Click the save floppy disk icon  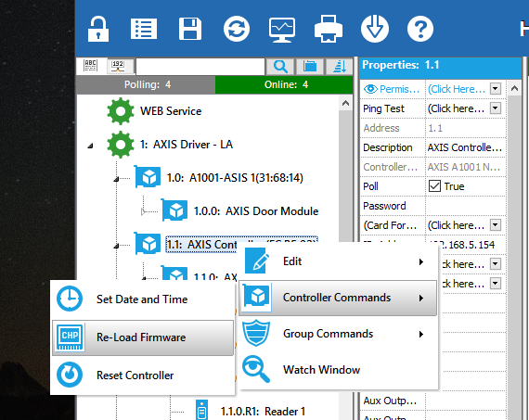tap(190, 30)
